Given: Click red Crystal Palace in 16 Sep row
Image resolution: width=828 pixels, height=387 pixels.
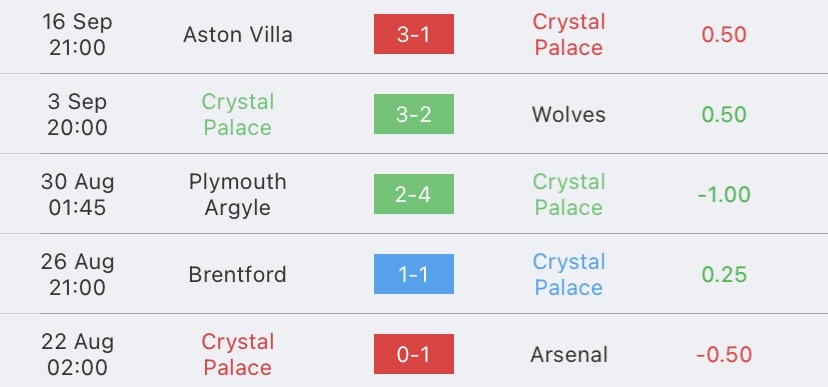Looking at the screenshot, I should coord(569,35).
